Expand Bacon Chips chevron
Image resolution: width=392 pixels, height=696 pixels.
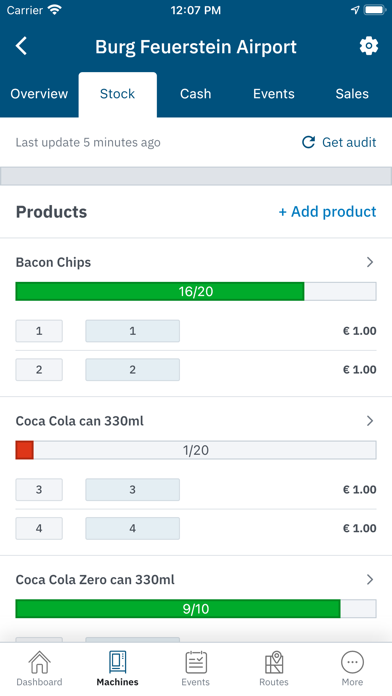click(x=370, y=262)
